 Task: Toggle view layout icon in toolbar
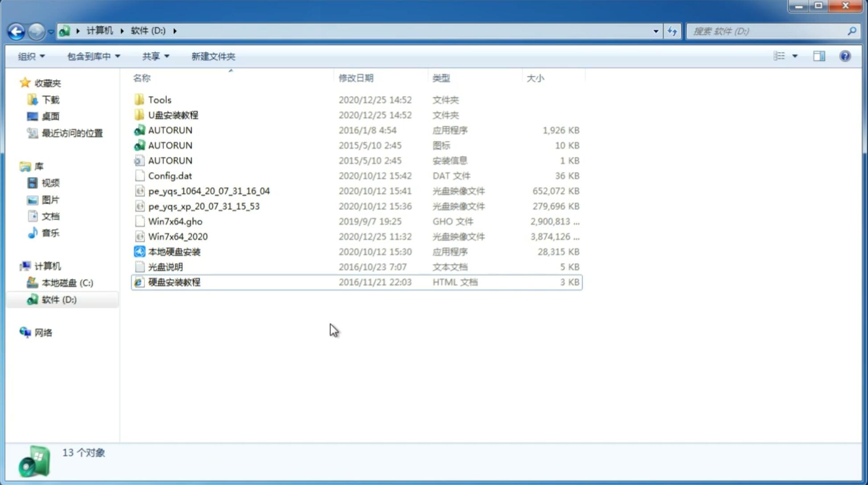[x=819, y=56]
